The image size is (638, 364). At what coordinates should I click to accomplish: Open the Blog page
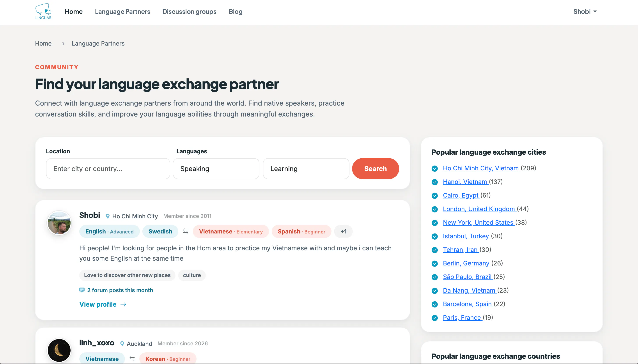[236, 12]
